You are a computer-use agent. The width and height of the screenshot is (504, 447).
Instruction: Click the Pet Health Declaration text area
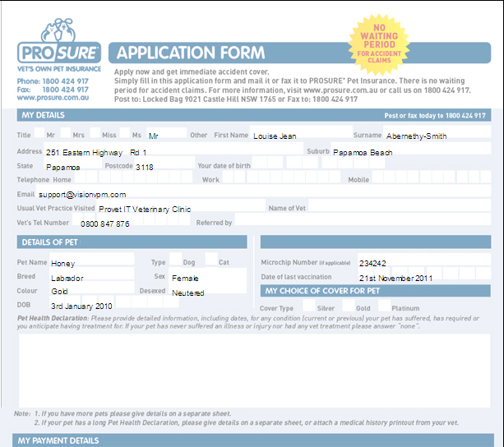254,371
